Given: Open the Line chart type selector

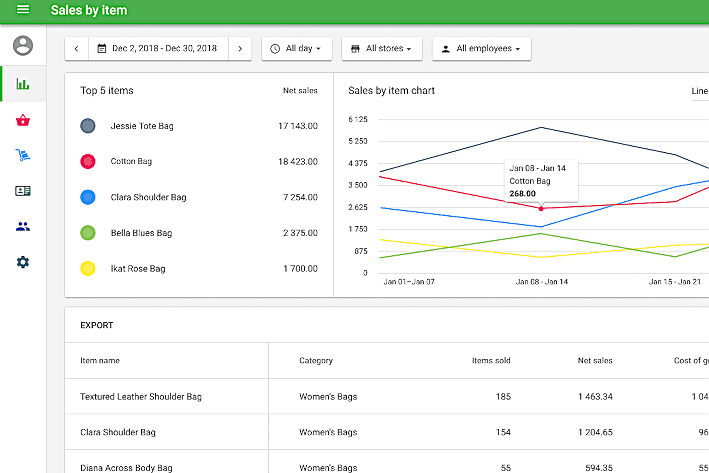Looking at the screenshot, I should click(x=699, y=91).
